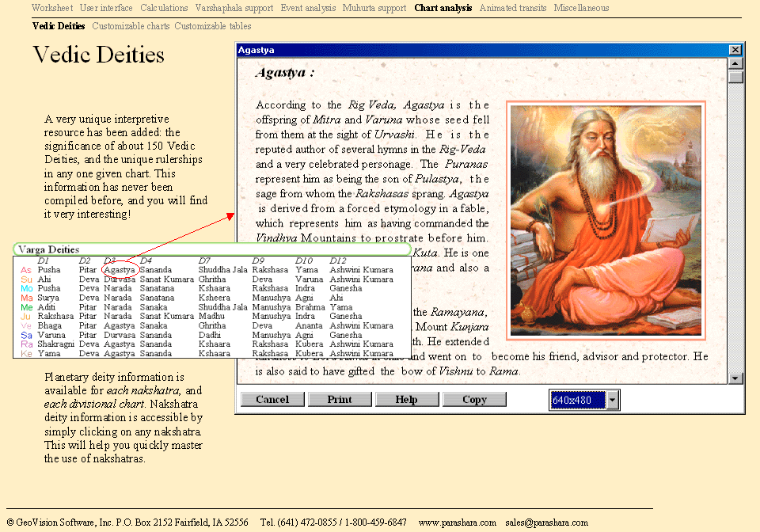Open Varshaphala support page
Viewport: 760px width, 532px height.
coord(234,8)
